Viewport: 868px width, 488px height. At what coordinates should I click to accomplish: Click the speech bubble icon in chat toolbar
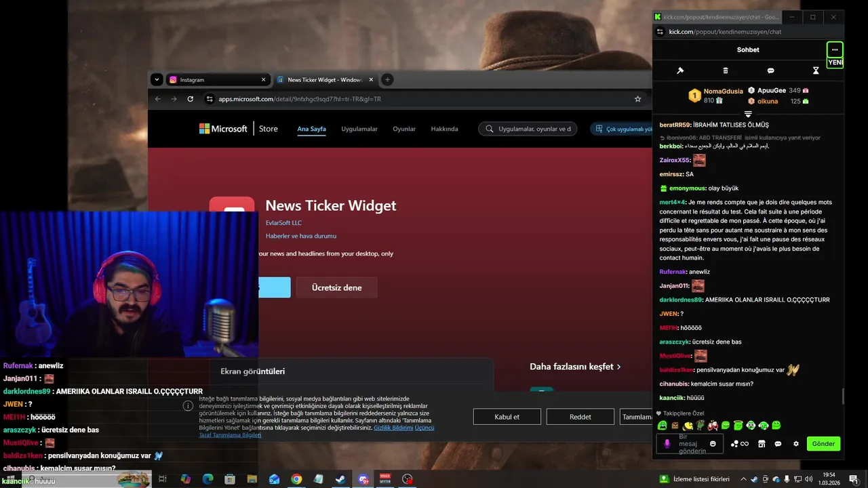(x=770, y=70)
